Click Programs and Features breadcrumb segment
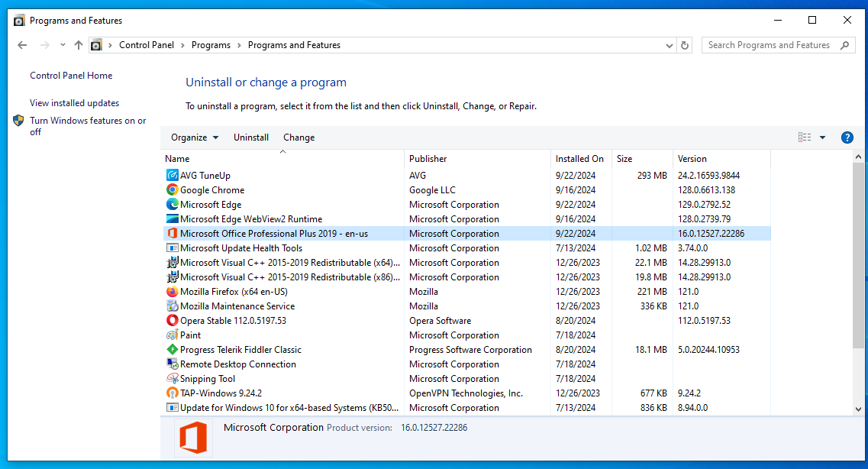 coord(294,45)
